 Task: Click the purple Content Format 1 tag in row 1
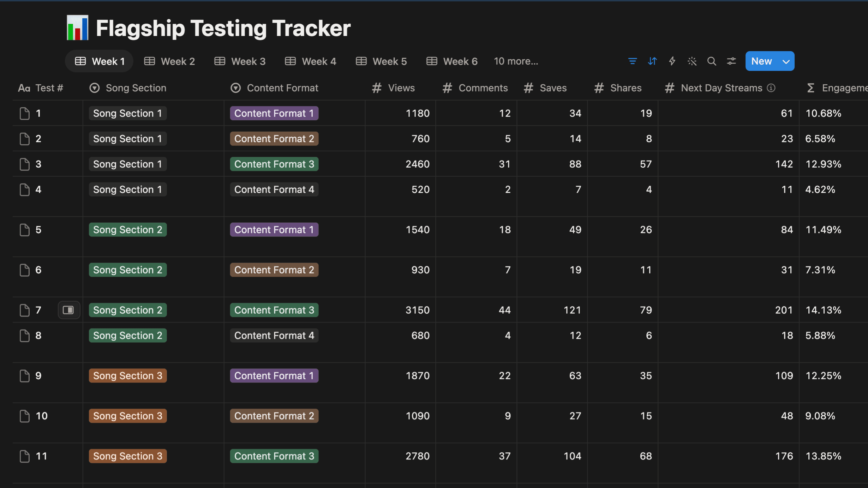274,113
